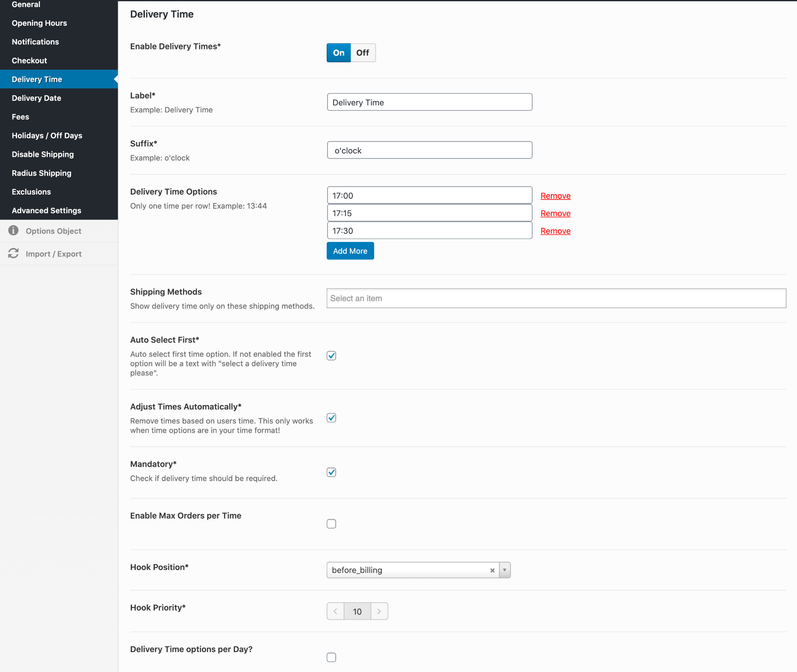Open the Import / Export page
The height and width of the screenshot is (672, 797).
[x=59, y=254]
